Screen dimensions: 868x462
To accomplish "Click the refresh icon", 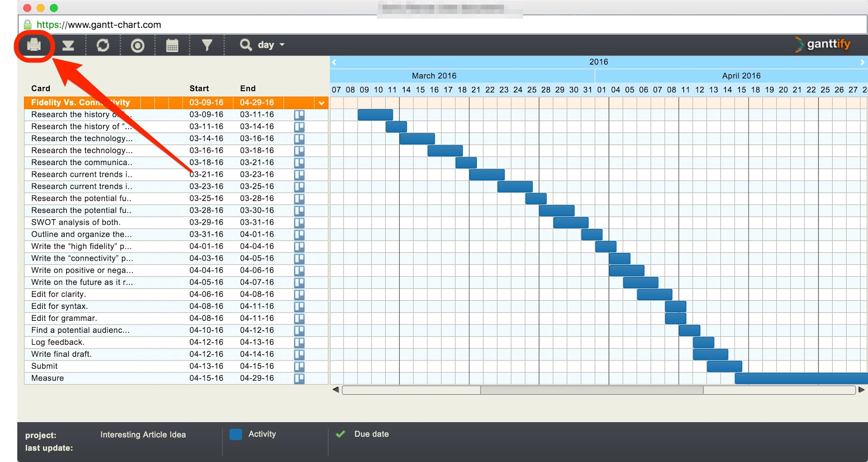I will (x=103, y=45).
